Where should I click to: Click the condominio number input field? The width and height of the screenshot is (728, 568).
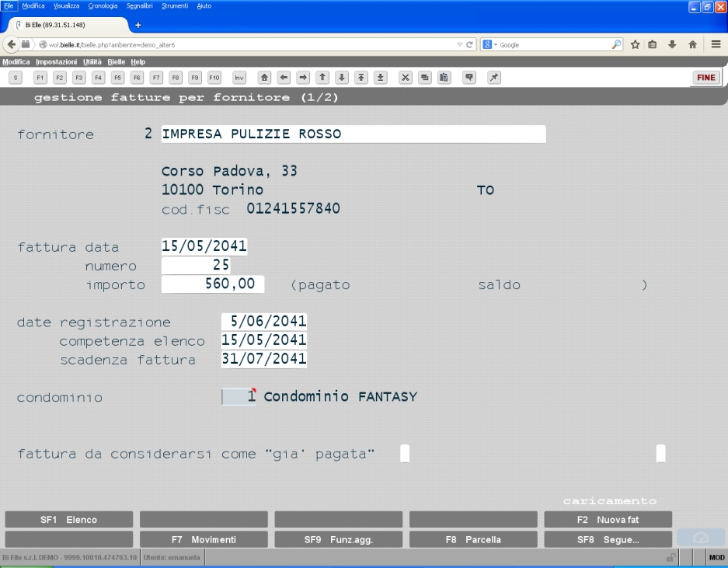click(239, 396)
